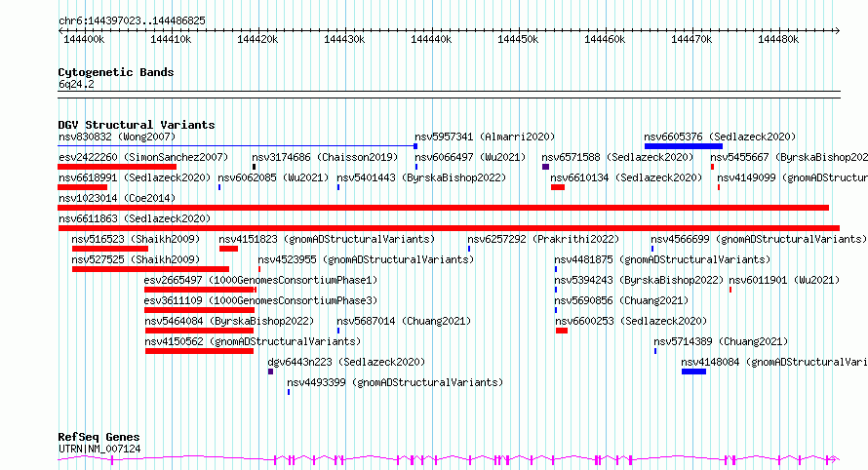Open nsv4523955 gnomADStructuralVariants label
The height and width of the screenshot is (470, 868).
pyautogui.click(x=366, y=259)
